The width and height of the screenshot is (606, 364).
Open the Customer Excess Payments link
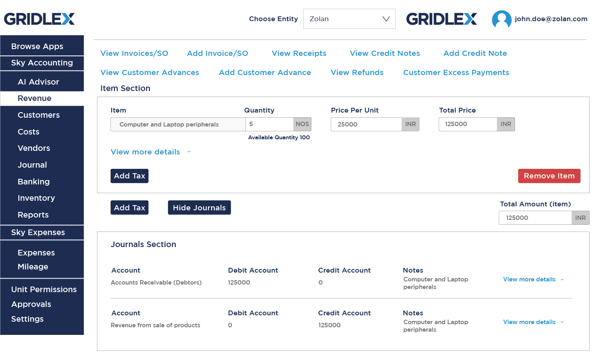[x=456, y=73]
